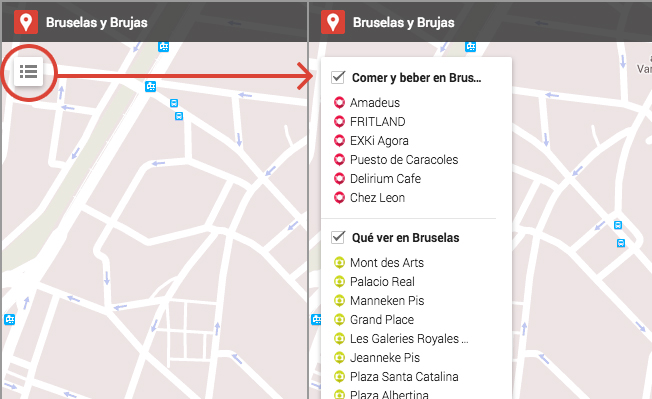
Task: Select EXKi Agora from the list
Action: (379, 141)
